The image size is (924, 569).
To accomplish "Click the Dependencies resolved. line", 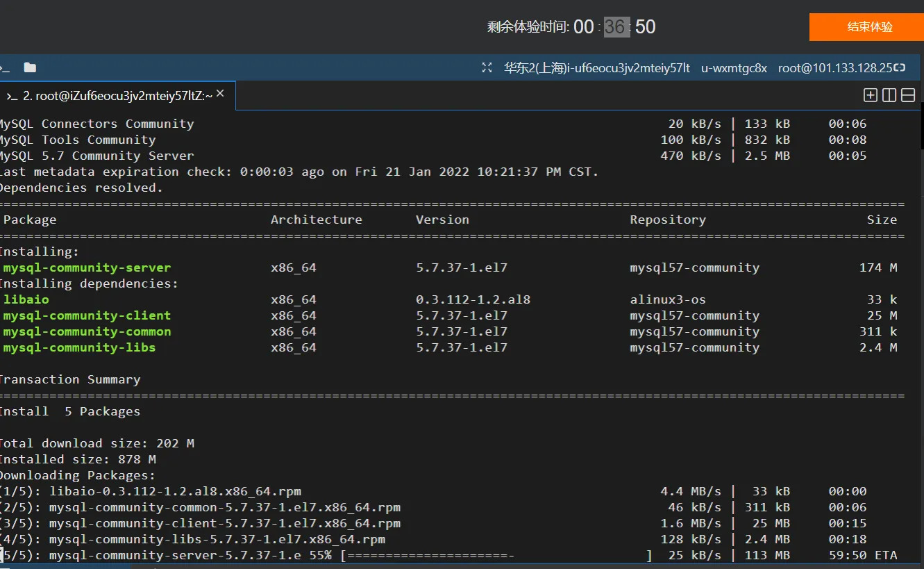I will pyautogui.click(x=81, y=188).
